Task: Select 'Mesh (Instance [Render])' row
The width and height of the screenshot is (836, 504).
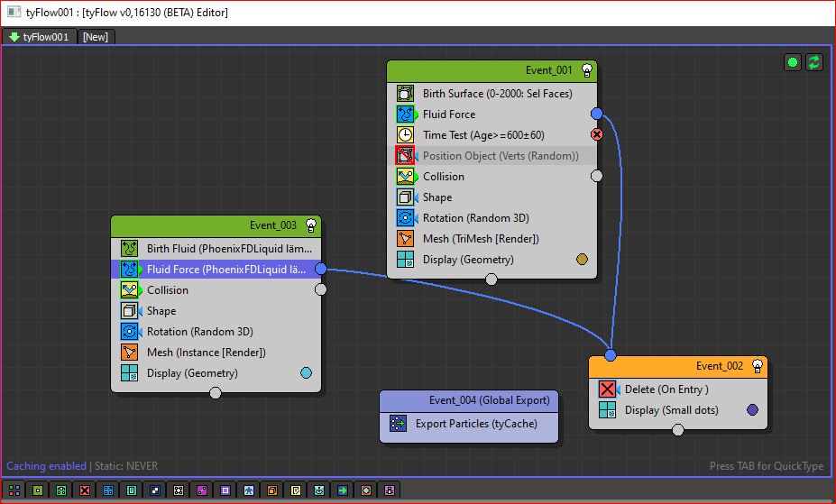Action: [x=216, y=353]
